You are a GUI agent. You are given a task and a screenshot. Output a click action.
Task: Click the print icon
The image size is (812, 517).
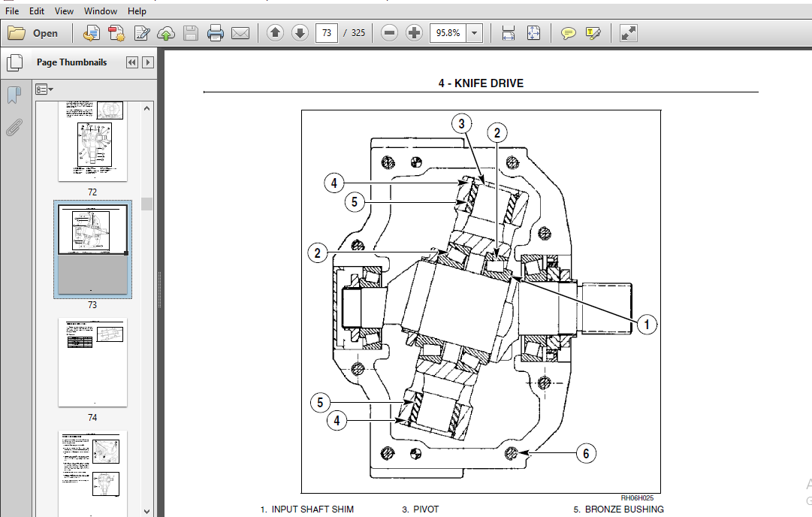click(216, 33)
